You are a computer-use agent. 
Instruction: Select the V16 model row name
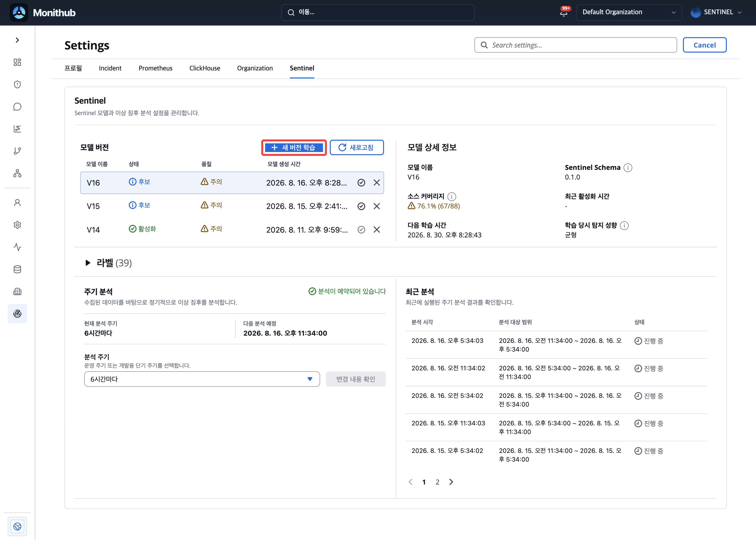[93, 183]
